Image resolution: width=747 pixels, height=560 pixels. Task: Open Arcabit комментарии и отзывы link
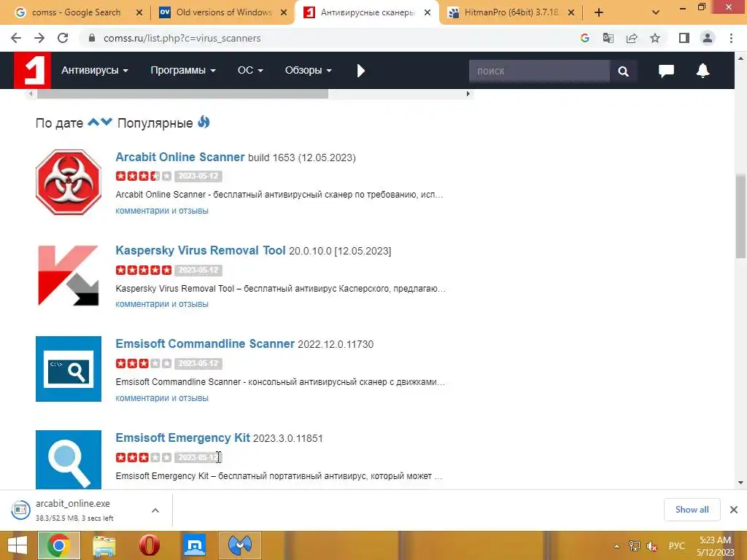point(162,211)
